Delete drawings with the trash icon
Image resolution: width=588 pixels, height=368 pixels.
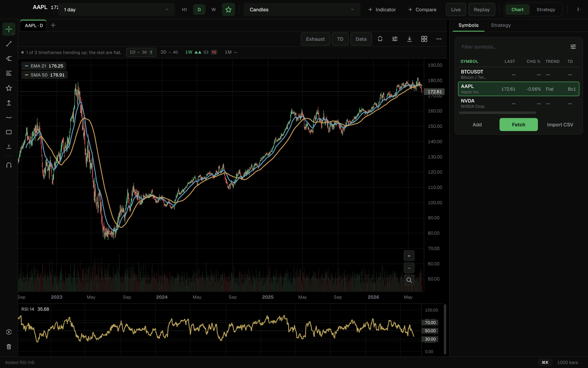[x=9, y=347]
